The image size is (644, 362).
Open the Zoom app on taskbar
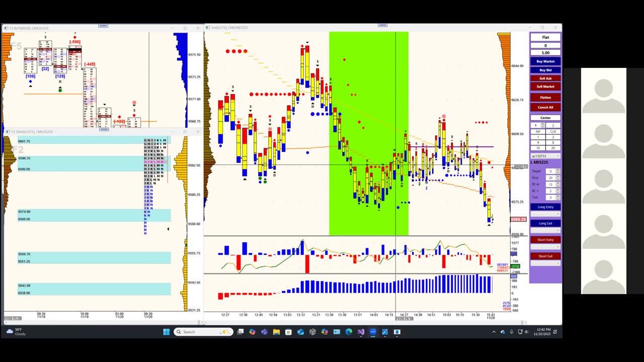point(373,332)
